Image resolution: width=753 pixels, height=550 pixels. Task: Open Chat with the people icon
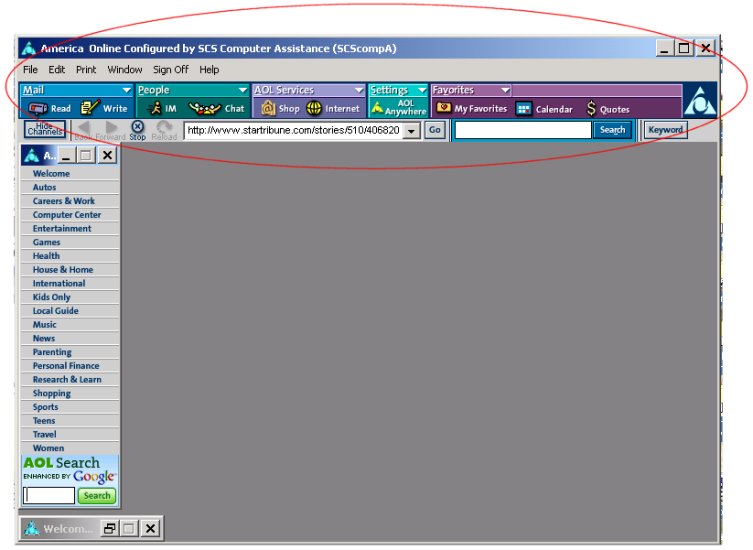pyautogui.click(x=204, y=109)
